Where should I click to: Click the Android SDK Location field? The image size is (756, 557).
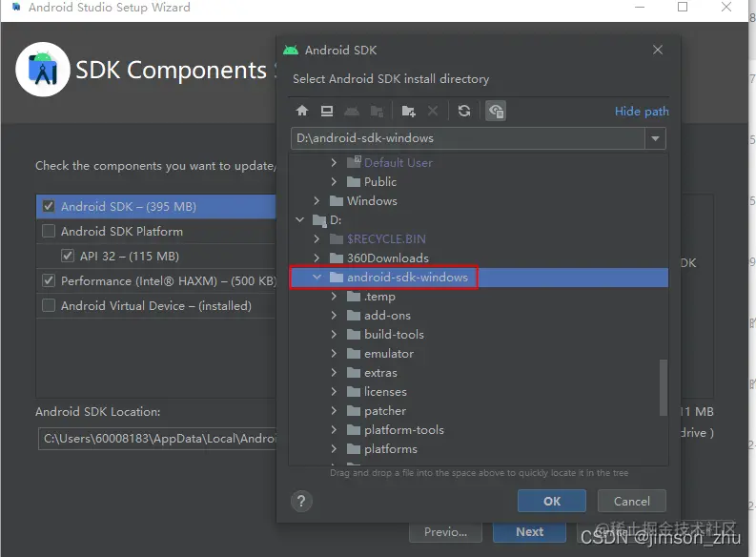[157, 439]
